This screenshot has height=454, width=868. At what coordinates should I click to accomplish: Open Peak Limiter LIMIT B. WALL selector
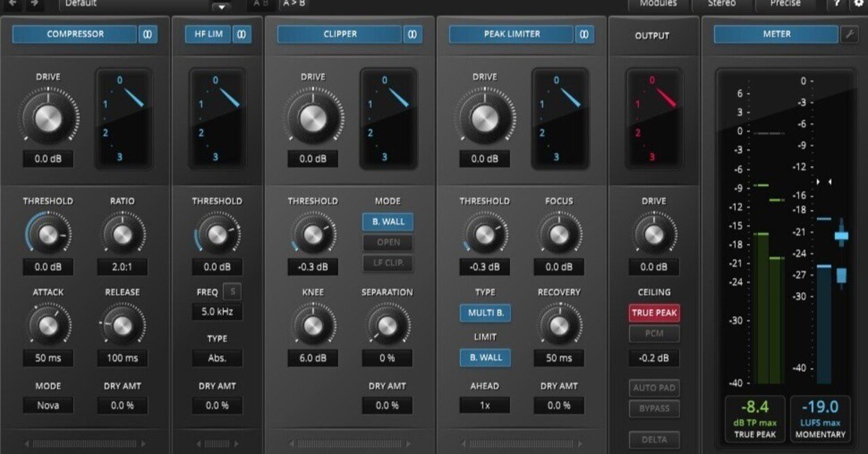tap(485, 358)
